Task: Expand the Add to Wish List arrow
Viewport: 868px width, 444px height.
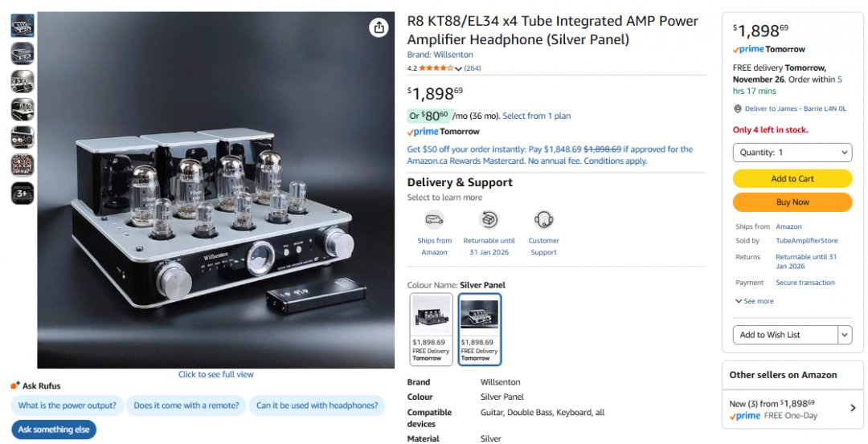Action: click(x=845, y=335)
